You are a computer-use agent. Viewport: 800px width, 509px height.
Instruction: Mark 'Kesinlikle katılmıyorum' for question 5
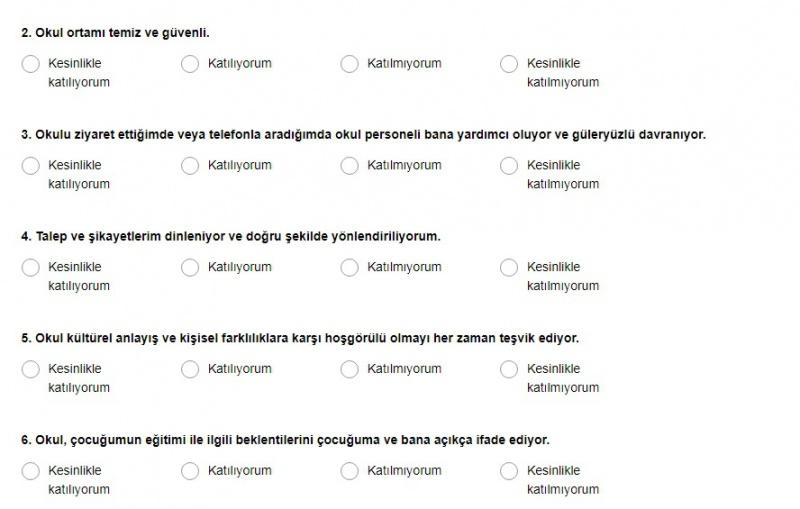[x=509, y=369]
